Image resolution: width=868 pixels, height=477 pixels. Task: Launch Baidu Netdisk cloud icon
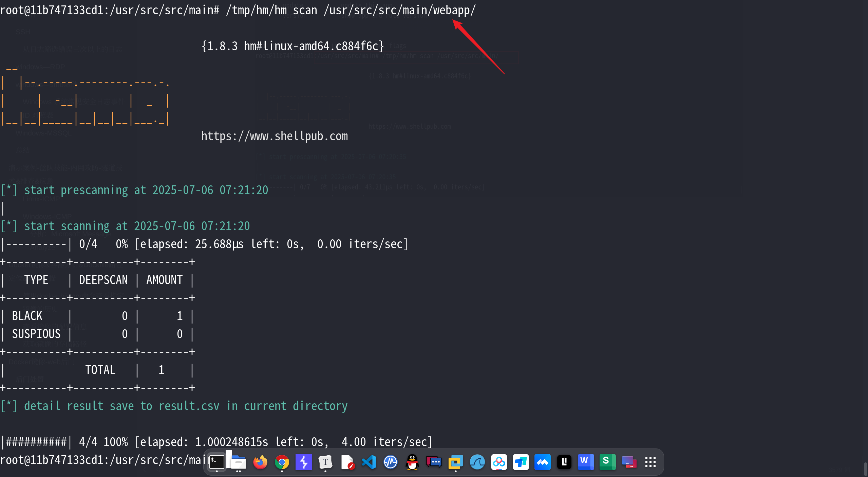click(x=499, y=462)
